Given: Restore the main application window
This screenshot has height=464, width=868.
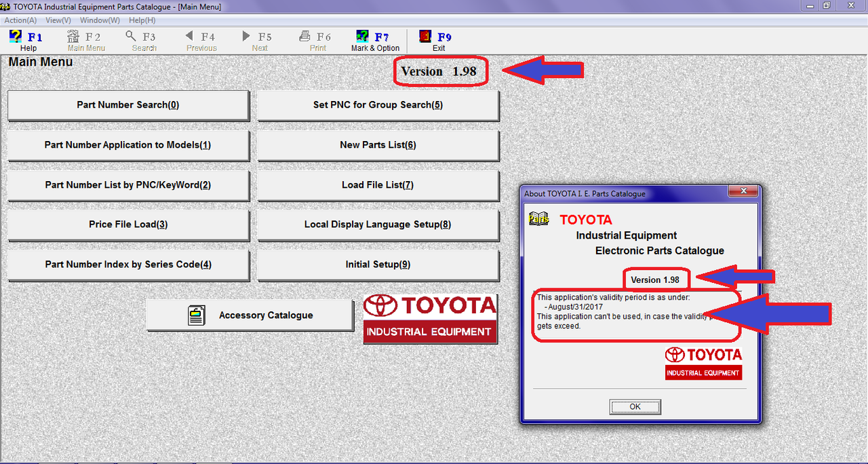Looking at the screenshot, I should pos(827,5).
